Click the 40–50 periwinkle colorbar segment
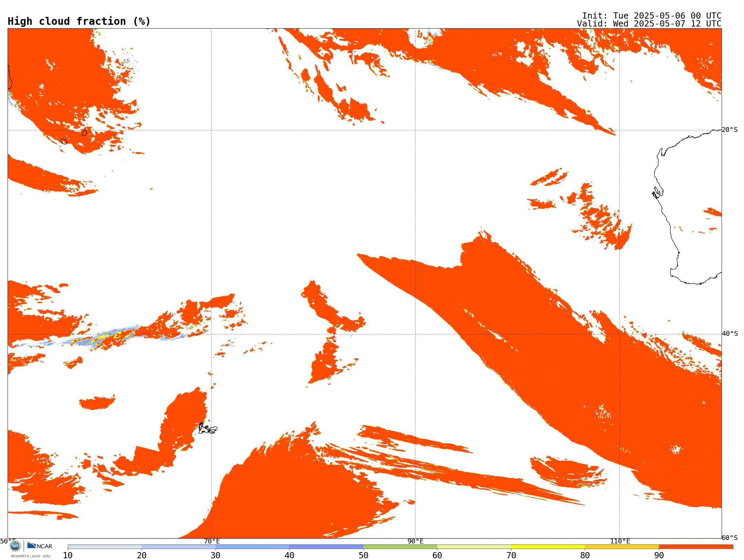This screenshot has height=560, width=744. [x=326, y=547]
